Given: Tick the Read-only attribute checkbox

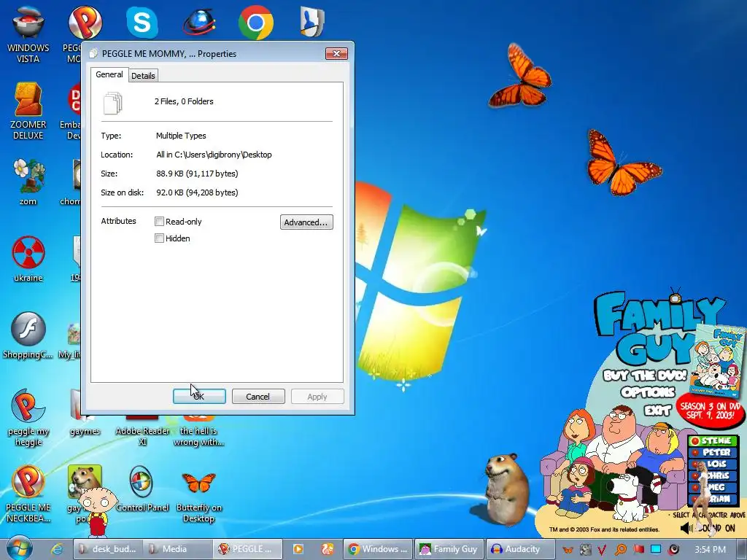Looking at the screenshot, I should 160,222.
